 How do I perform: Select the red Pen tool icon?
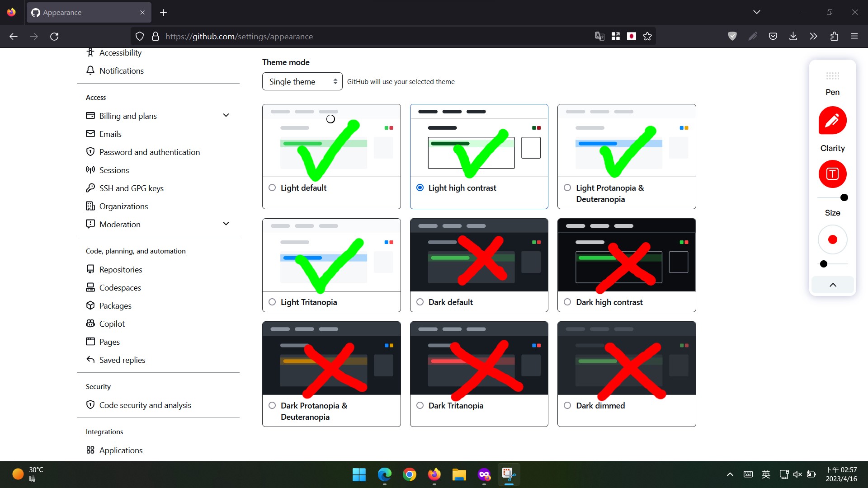832,120
